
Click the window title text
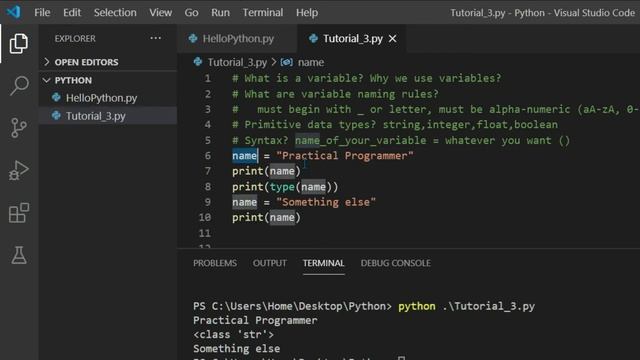[542, 13]
